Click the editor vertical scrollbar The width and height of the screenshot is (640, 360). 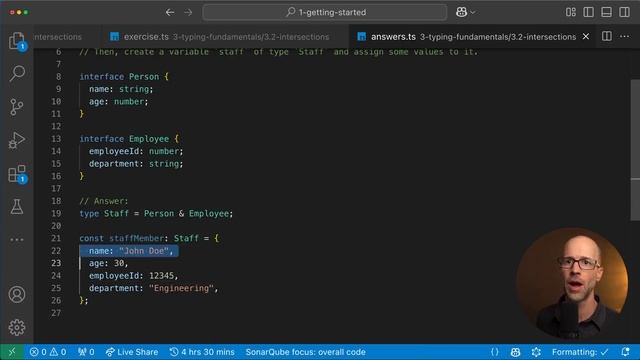coord(635,150)
